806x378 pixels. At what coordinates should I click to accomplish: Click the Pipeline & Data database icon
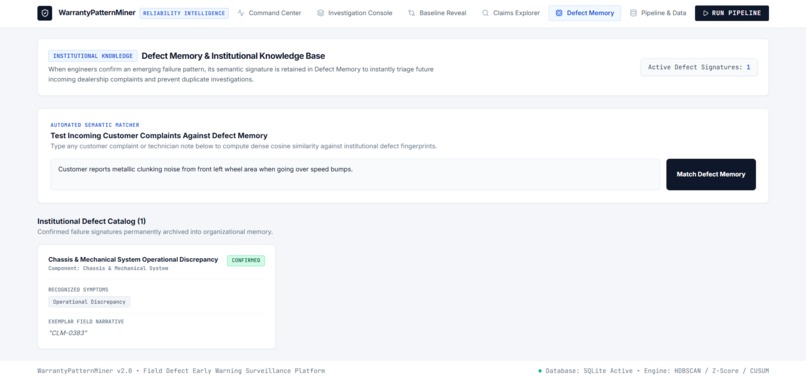633,13
